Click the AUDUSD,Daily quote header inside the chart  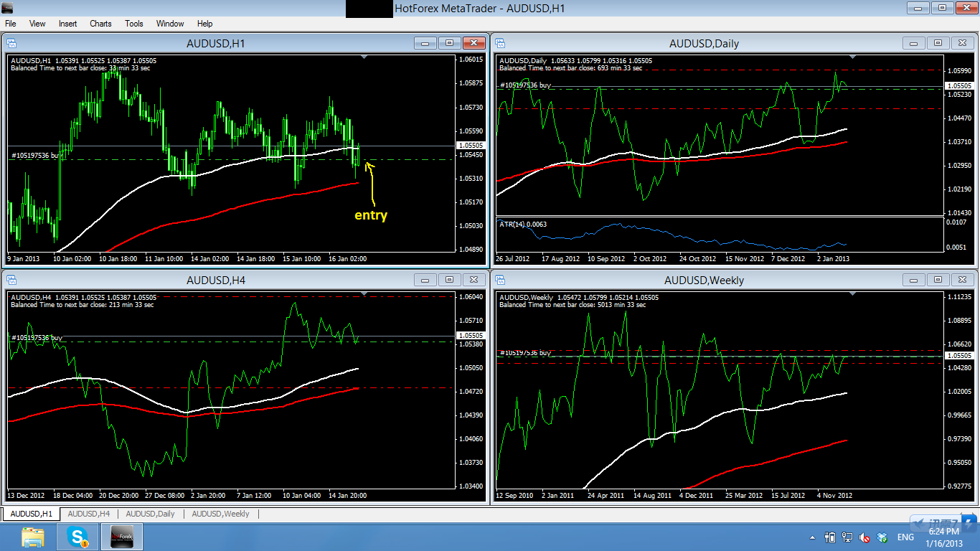tap(575, 60)
